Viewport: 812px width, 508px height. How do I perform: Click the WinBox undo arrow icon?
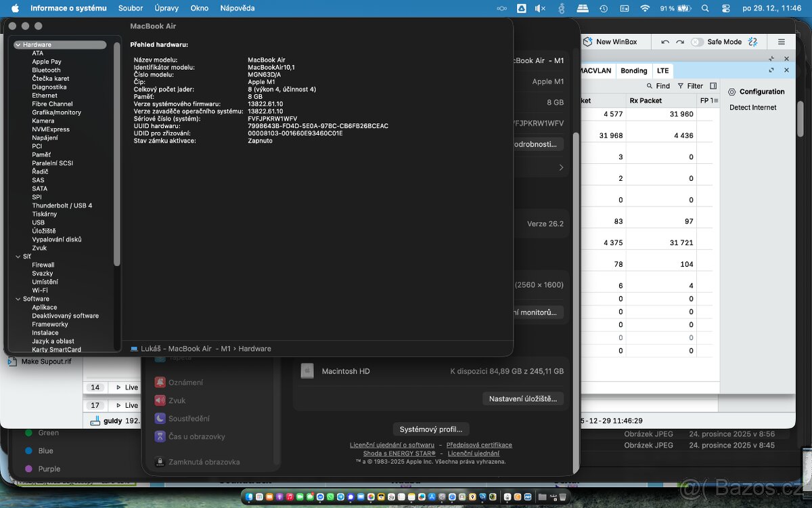coord(665,42)
